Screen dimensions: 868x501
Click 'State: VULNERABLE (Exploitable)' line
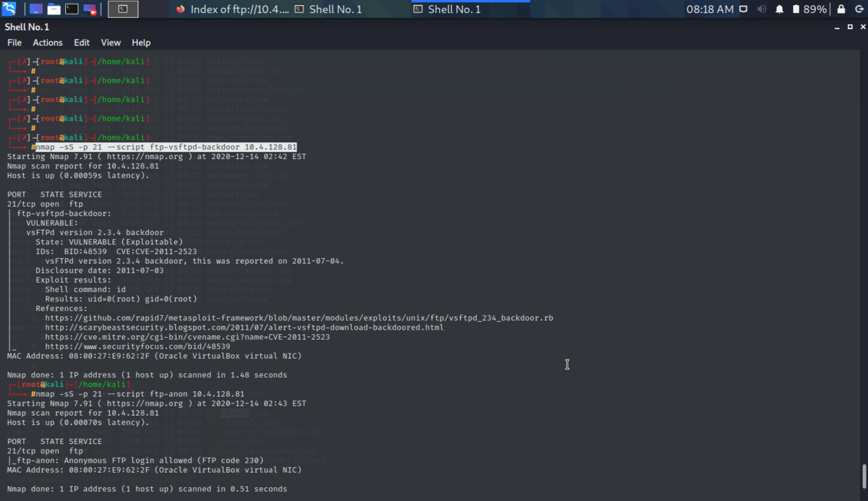point(109,241)
